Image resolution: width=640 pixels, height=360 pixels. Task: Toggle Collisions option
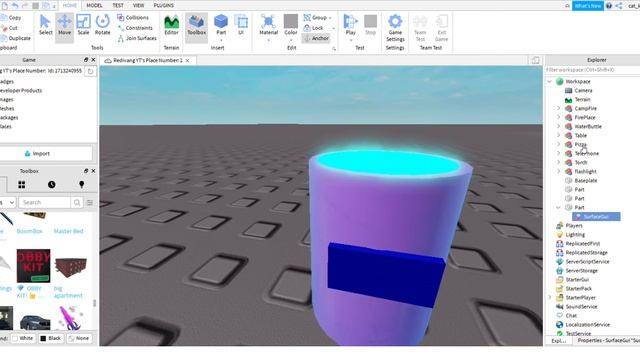(x=133, y=18)
